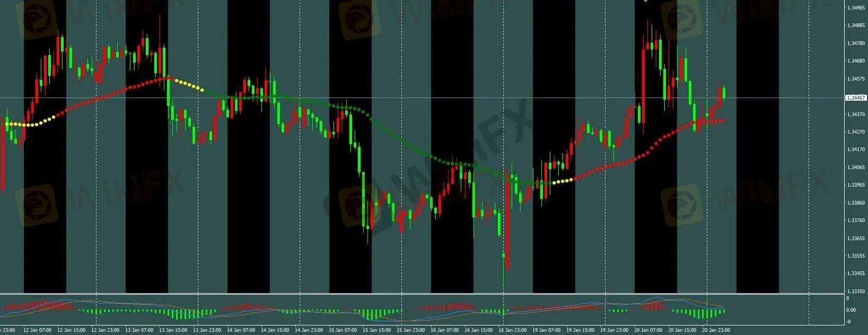The height and width of the screenshot is (335, 868).
Task: Select the 14 Jan 23:00 time label
Action: (x=309, y=330)
